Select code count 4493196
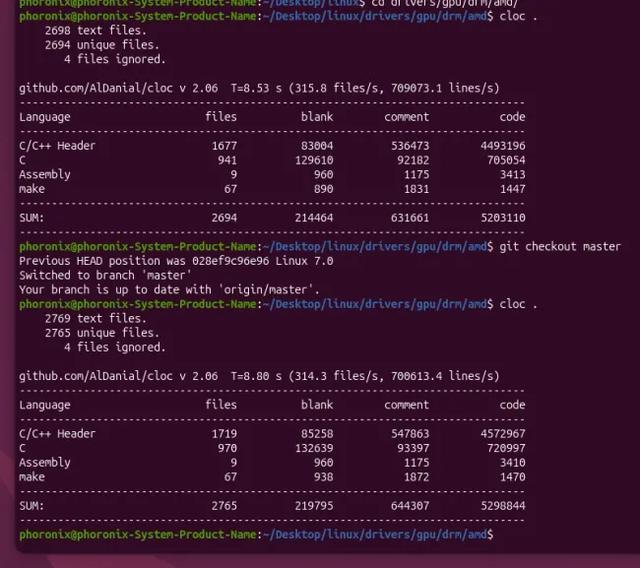 click(503, 146)
